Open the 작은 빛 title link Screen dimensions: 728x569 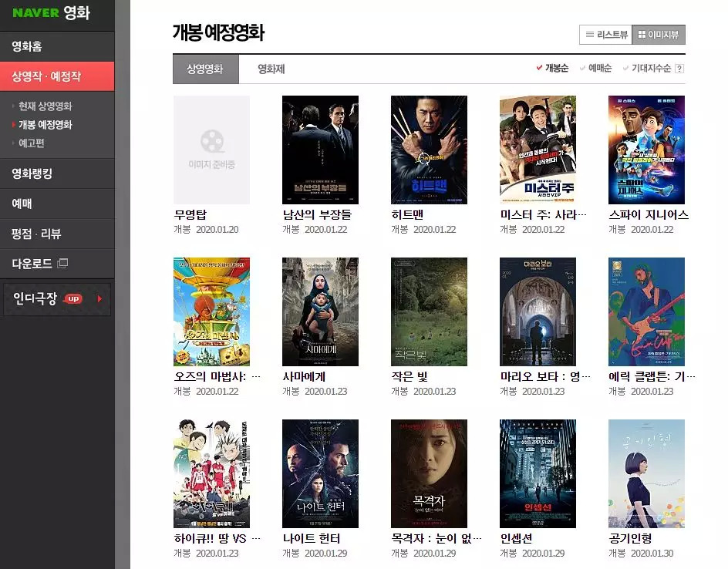pos(409,377)
